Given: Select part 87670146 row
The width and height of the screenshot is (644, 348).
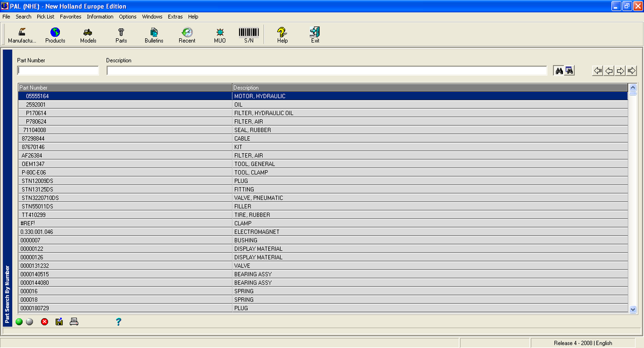Looking at the screenshot, I should [323, 147].
